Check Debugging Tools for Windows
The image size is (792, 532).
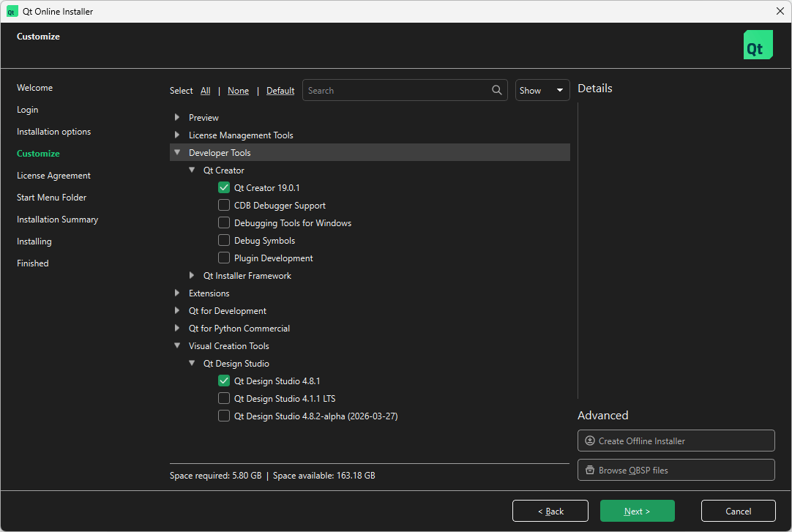[224, 222]
